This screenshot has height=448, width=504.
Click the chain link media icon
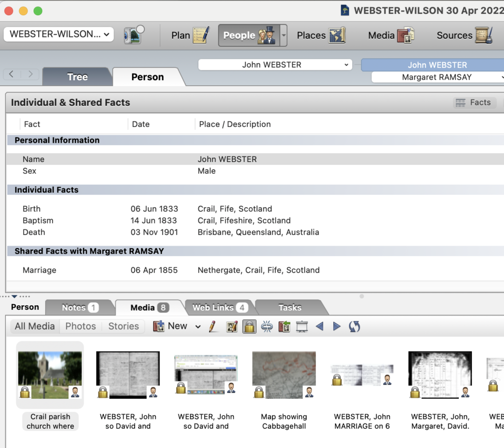tap(267, 326)
